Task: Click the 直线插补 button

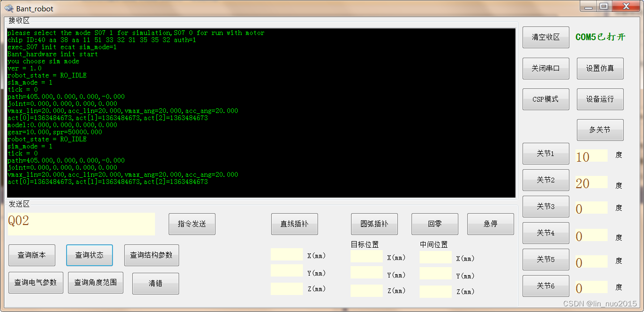Action: tap(294, 224)
